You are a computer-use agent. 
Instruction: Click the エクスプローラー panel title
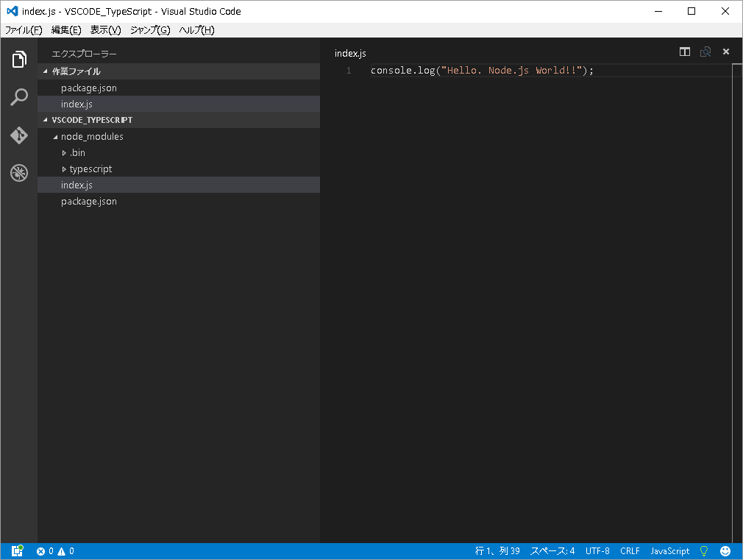85,54
